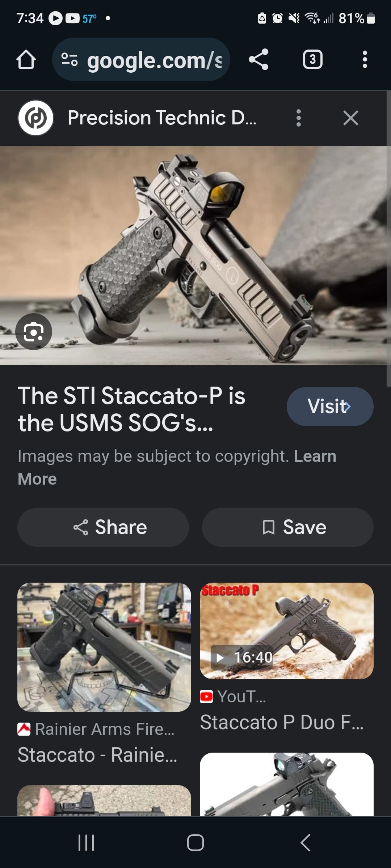Tap the share icon in browser toolbar

pyautogui.click(x=258, y=59)
